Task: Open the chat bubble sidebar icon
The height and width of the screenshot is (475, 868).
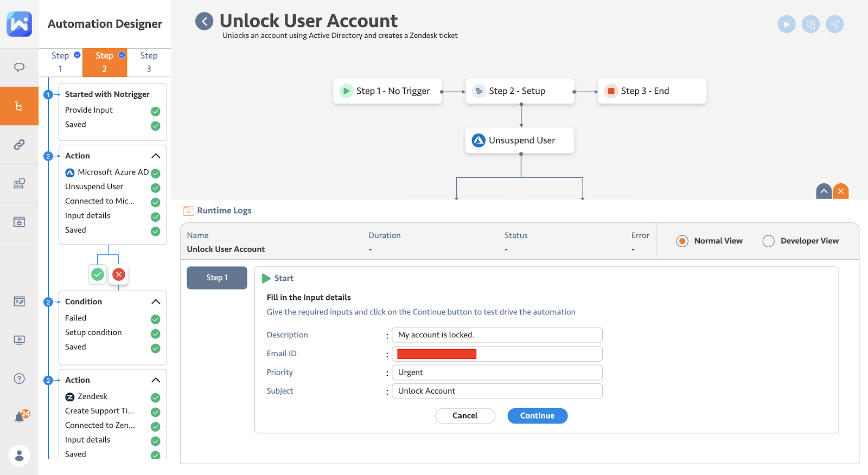Action: pyautogui.click(x=19, y=67)
